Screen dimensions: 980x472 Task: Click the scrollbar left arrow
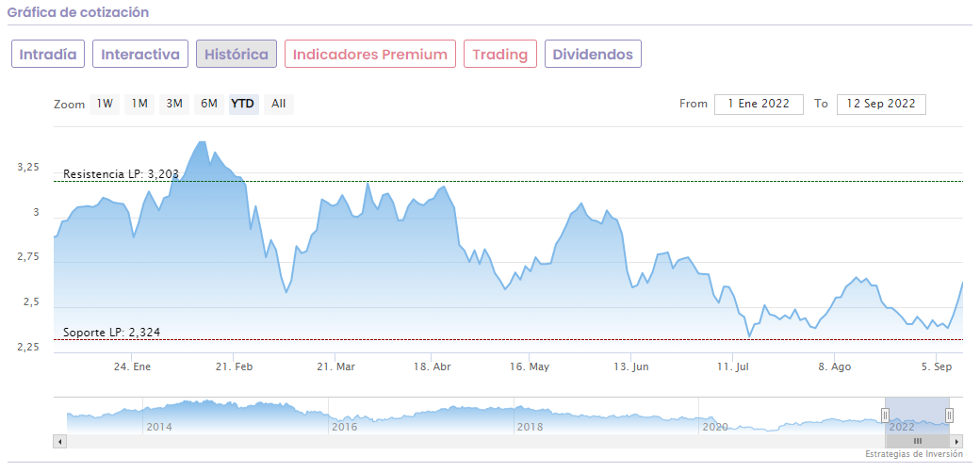(60, 441)
